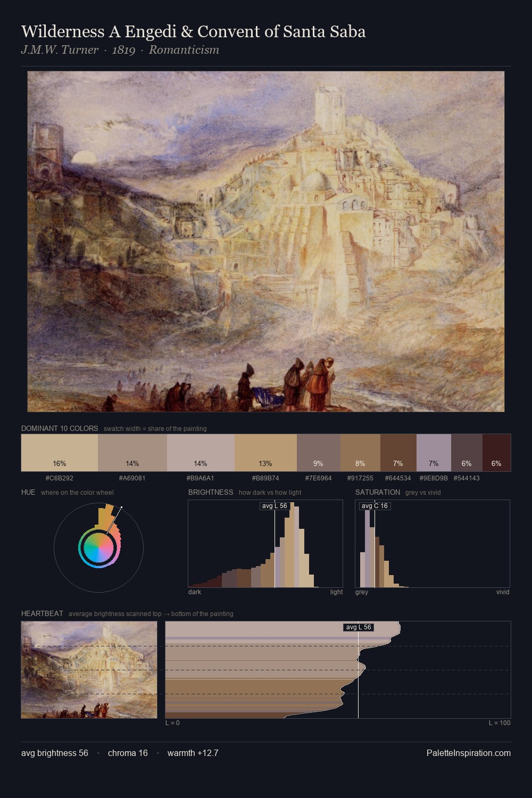Screen dimensions: 532x798
Task: Click the hex label #B9A6A1
Action: (x=201, y=478)
